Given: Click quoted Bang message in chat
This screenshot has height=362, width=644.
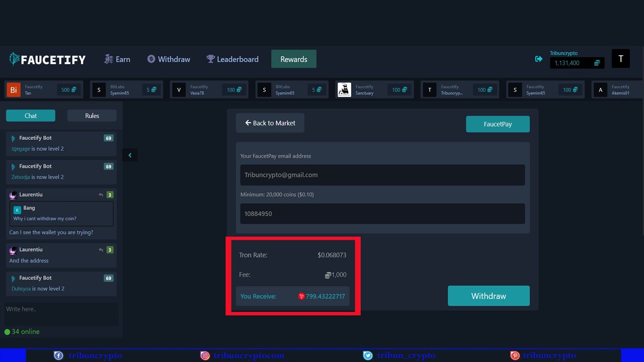Looking at the screenshot, I should (x=61, y=213).
